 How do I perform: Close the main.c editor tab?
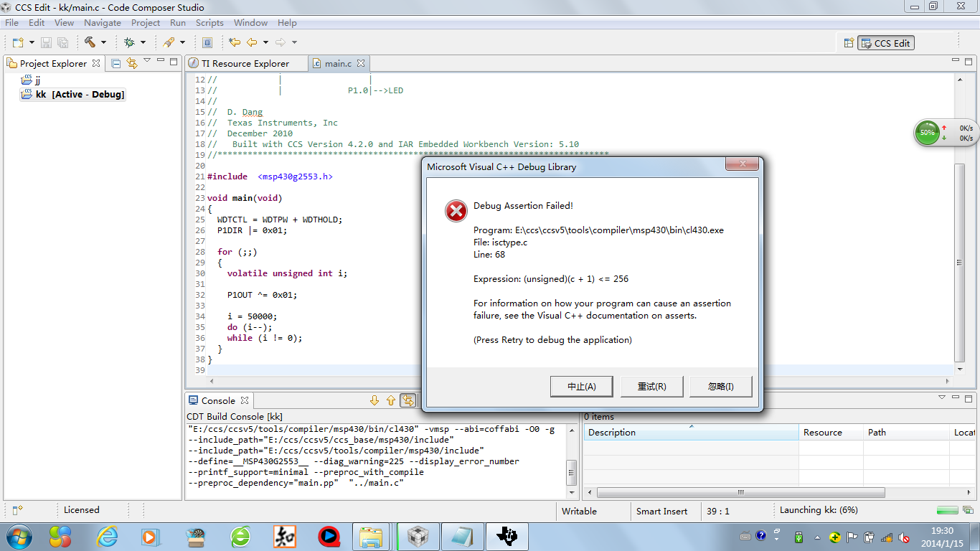click(x=361, y=63)
